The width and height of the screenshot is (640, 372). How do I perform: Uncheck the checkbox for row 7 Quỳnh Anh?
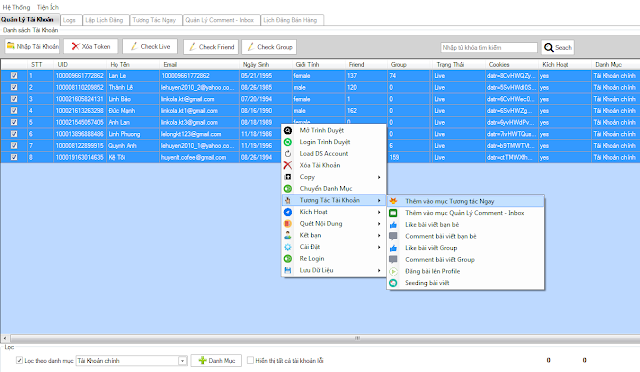point(14,145)
